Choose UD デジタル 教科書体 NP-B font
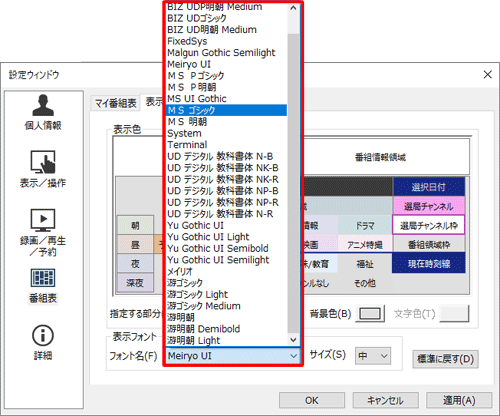The image size is (500, 416). tap(226, 190)
